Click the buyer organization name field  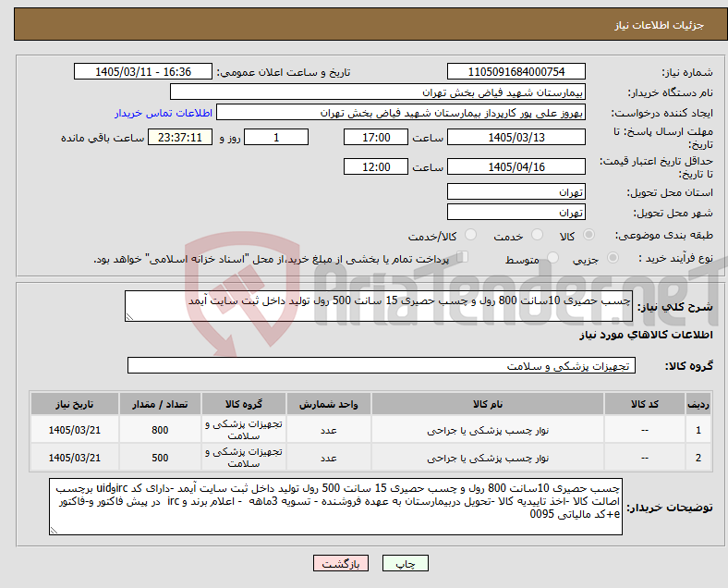tap(378, 92)
